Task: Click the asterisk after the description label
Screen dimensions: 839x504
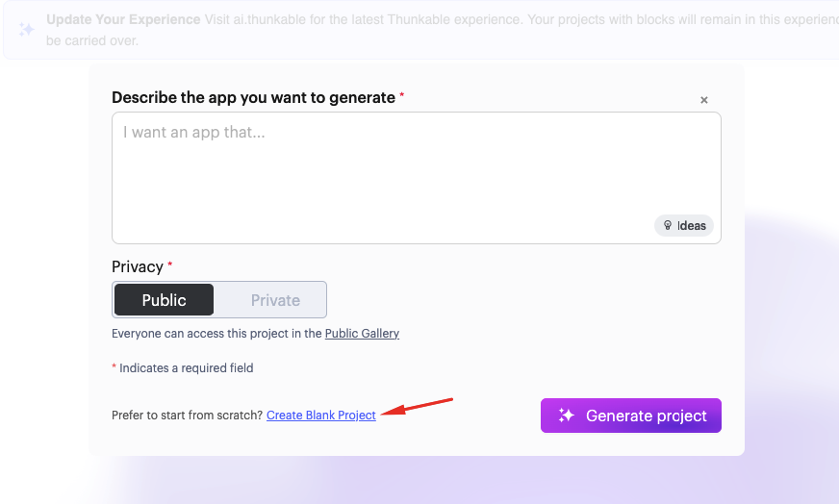Action: (402, 96)
